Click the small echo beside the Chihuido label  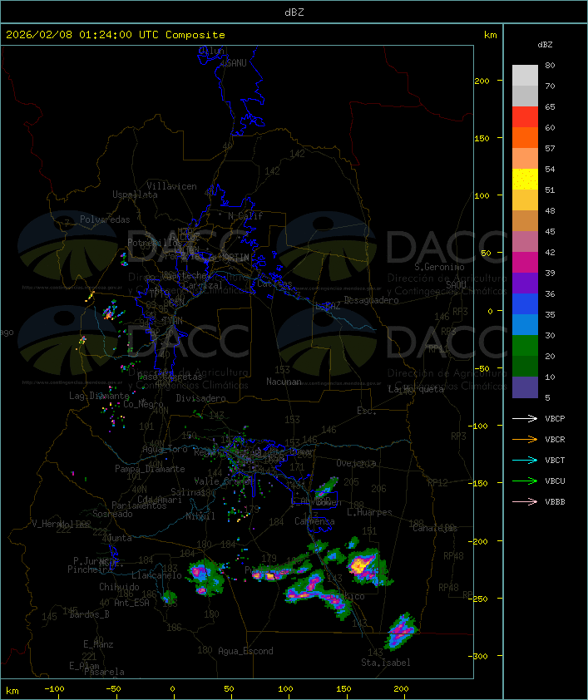coord(169,597)
